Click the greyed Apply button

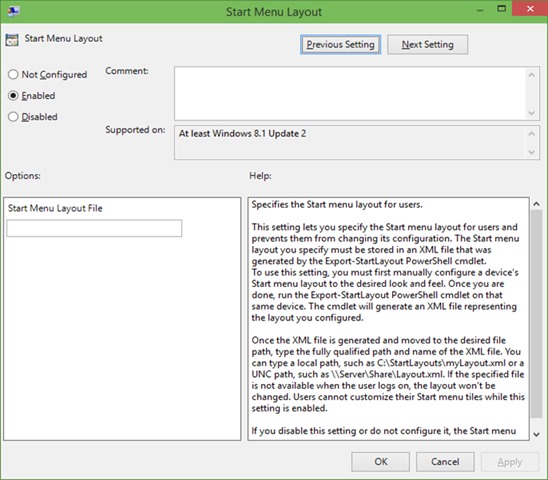tap(510, 461)
